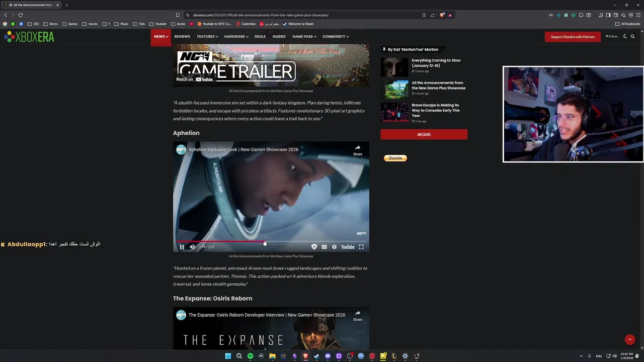
Task: Open Steam from the taskbar
Action: point(316,356)
